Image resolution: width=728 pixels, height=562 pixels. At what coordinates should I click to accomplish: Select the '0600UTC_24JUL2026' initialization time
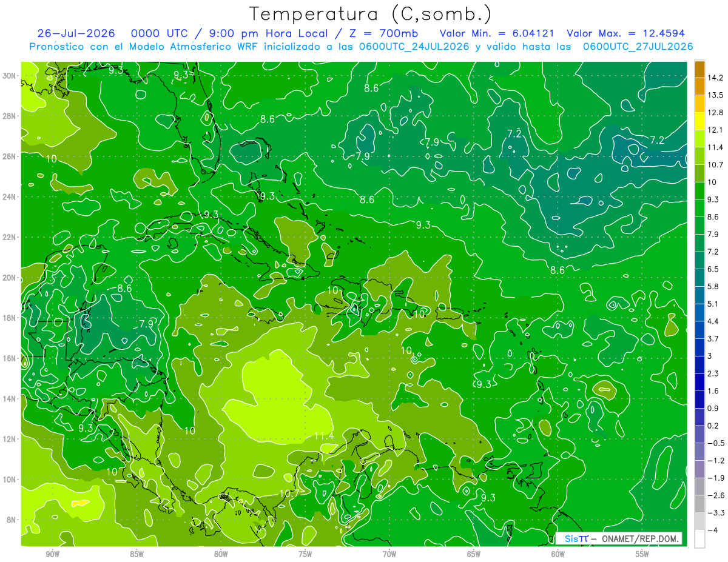click(x=412, y=47)
